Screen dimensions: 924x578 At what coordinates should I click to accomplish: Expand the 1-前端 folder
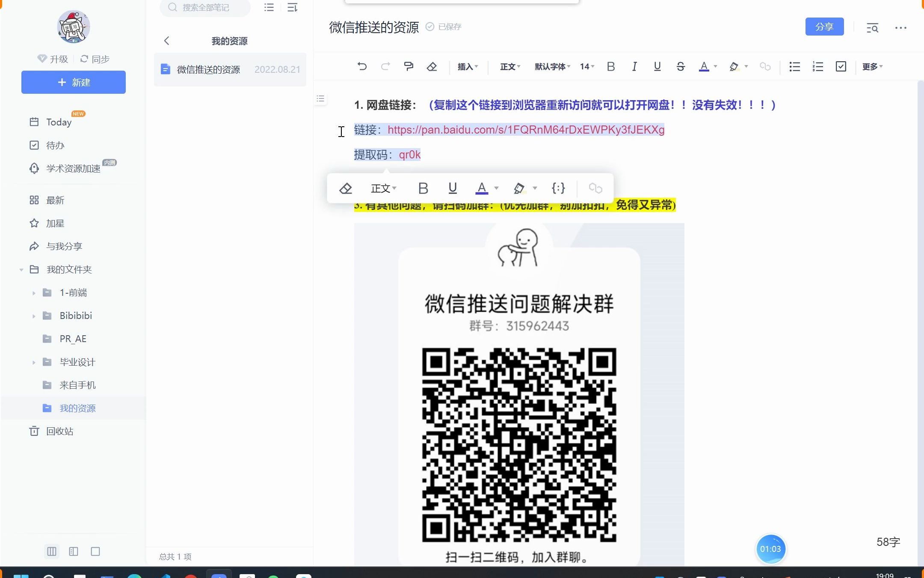(34, 293)
